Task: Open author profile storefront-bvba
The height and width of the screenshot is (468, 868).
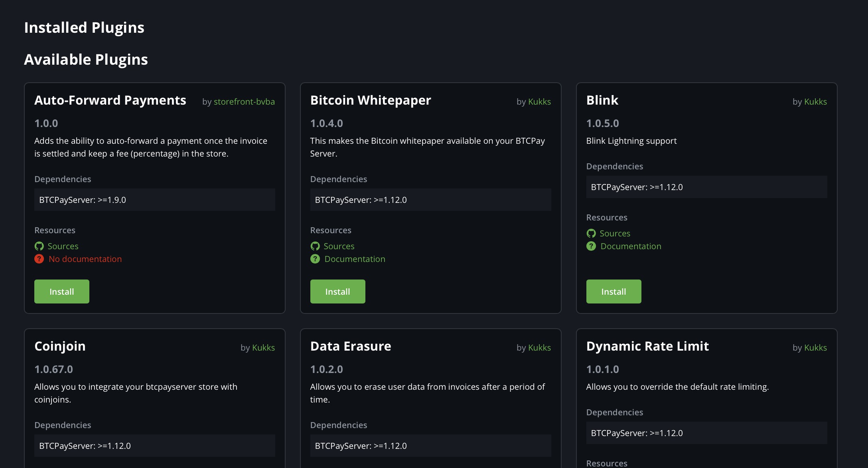Action: click(x=244, y=102)
